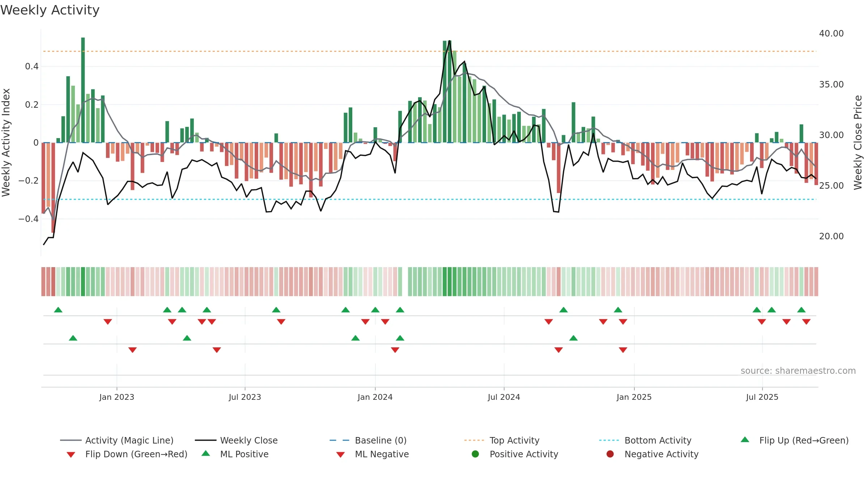
Task: Click the last flip-up marker after Jul 2025
Action: (x=801, y=310)
